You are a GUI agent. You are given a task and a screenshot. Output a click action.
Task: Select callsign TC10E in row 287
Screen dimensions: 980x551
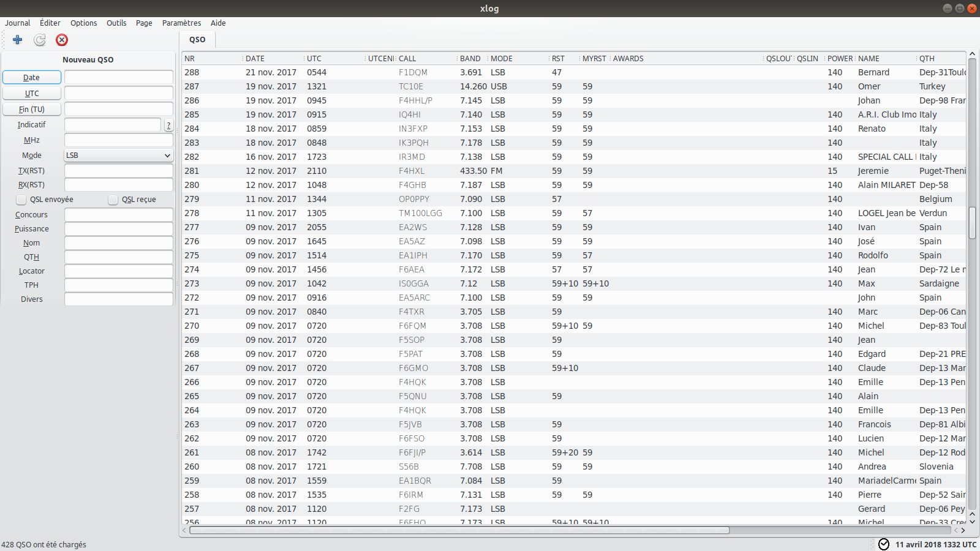[x=411, y=86]
